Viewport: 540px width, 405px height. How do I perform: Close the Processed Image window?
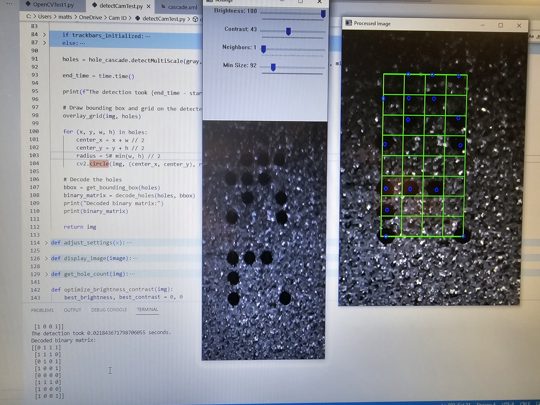519,25
